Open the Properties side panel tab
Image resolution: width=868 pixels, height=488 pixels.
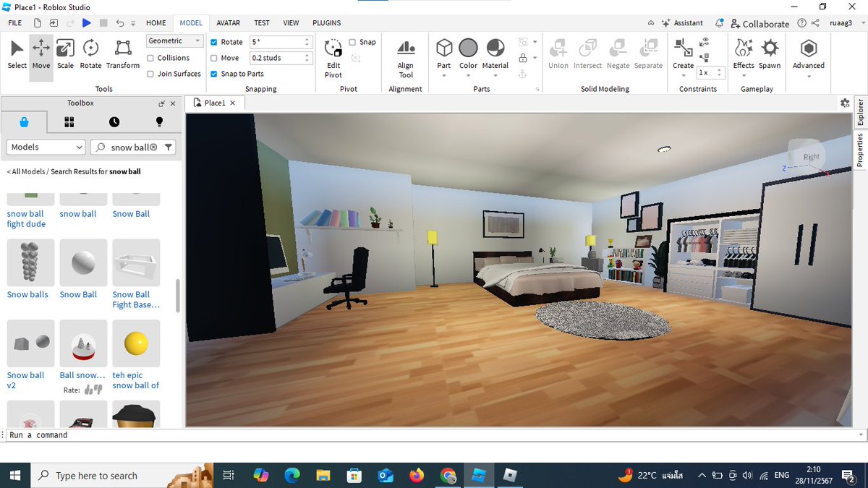(860, 150)
